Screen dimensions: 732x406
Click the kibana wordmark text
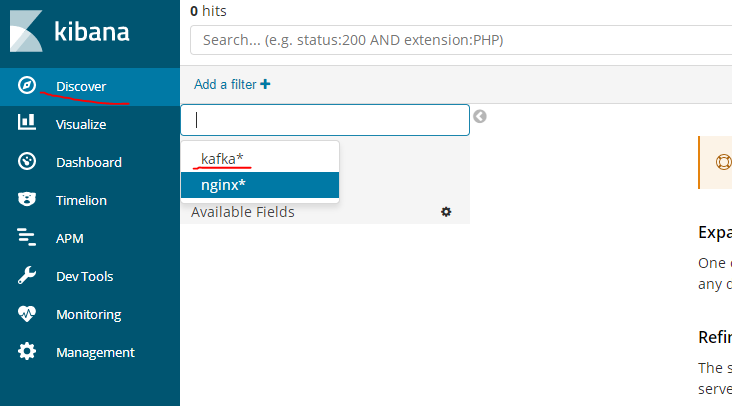click(92, 32)
